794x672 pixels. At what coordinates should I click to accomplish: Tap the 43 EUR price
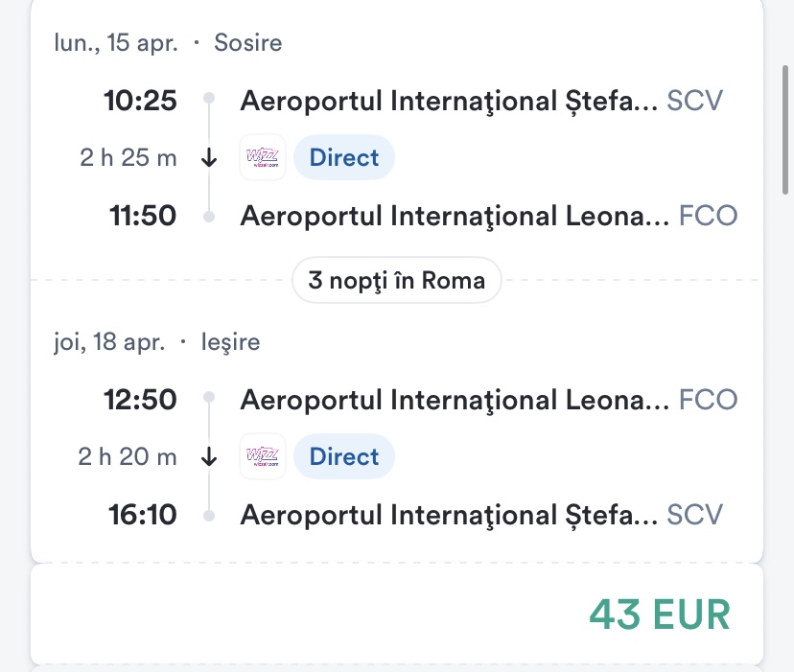tap(659, 614)
